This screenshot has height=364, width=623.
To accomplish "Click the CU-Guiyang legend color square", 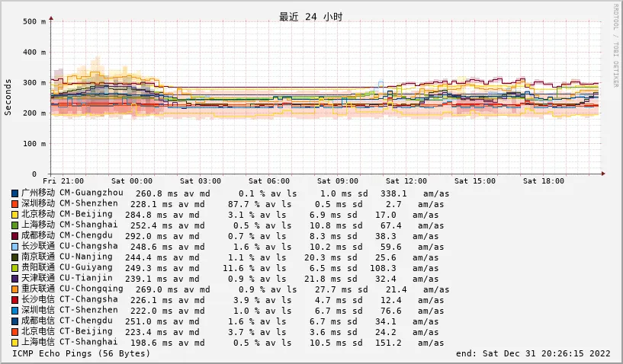I will click(x=15, y=268).
